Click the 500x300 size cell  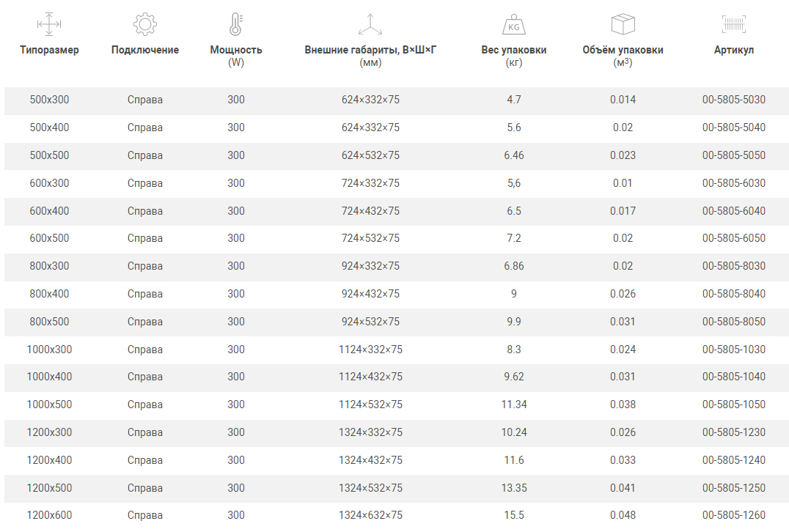(x=49, y=100)
